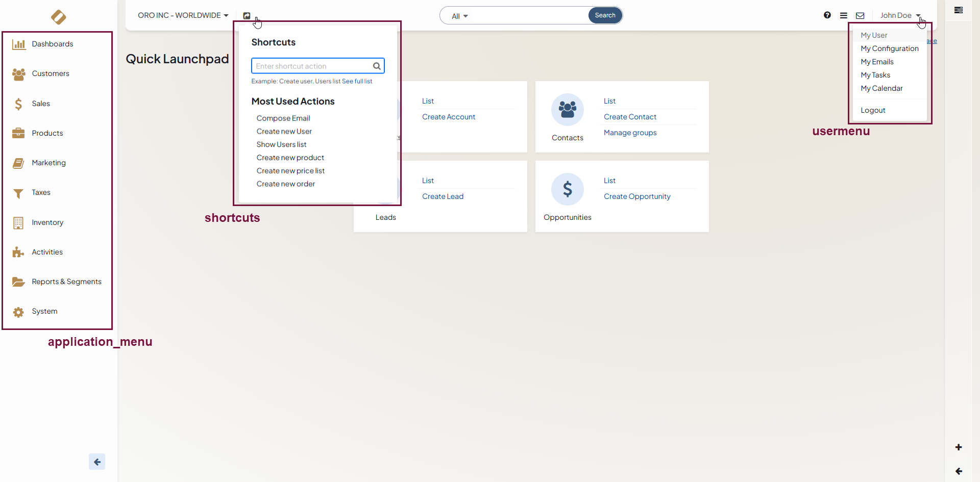
Task: Click the plus icon on right sidebar
Action: [x=959, y=447]
